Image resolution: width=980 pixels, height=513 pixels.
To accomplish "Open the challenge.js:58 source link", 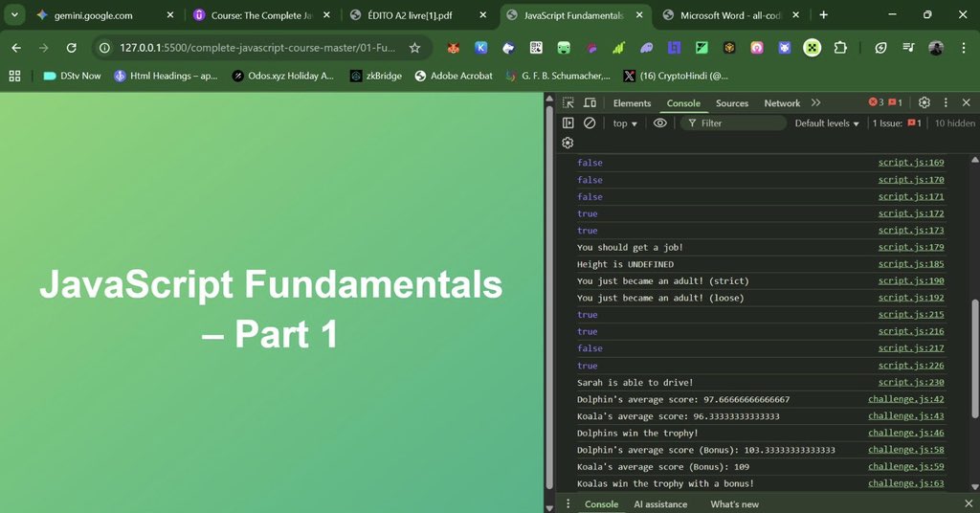I will 905,449.
